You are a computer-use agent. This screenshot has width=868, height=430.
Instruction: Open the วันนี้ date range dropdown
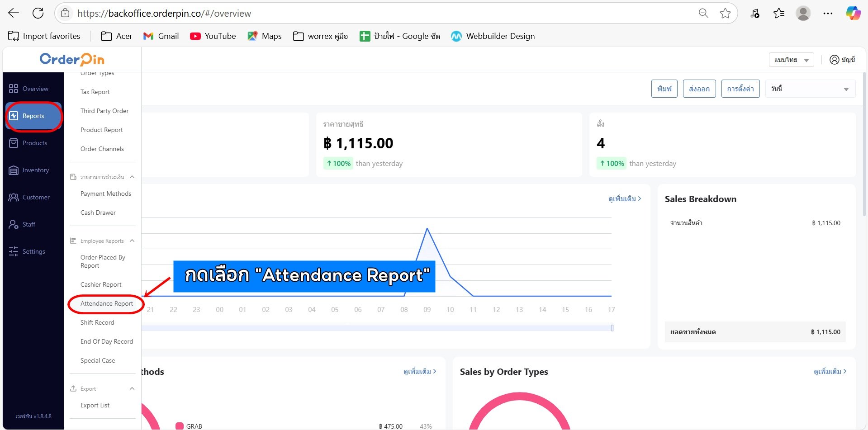[810, 89]
